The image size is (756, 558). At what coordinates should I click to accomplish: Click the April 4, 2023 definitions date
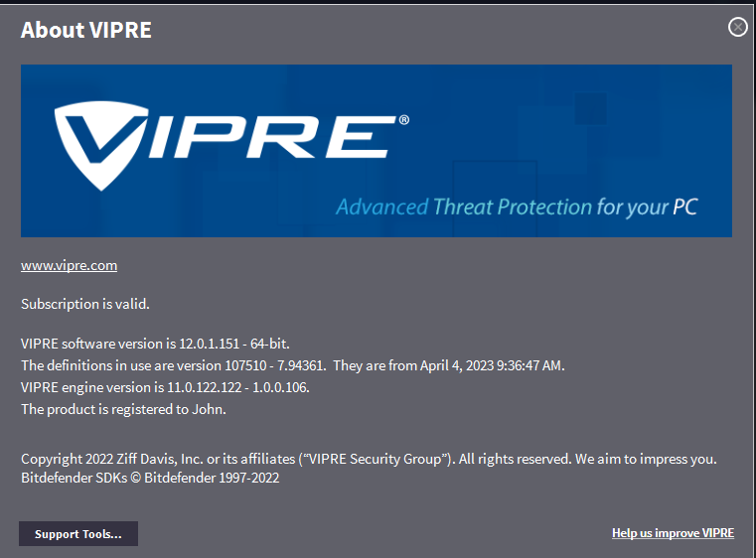click(x=465, y=365)
